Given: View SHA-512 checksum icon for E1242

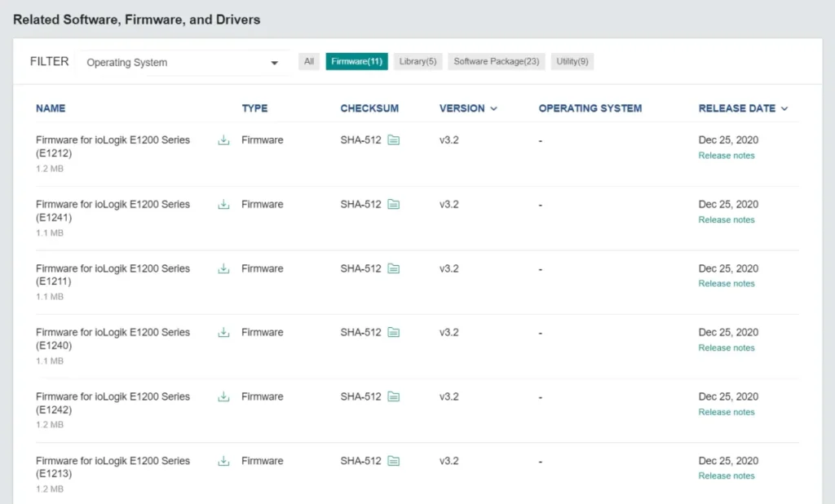Looking at the screenshot, I should [394, 397].
